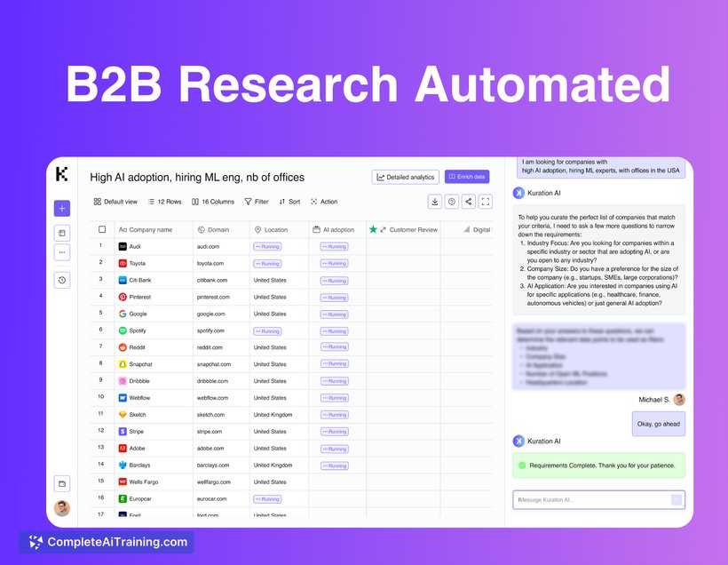
Task: Click the Running badge in Spotify AI adoption
Action: click(335, 331)
